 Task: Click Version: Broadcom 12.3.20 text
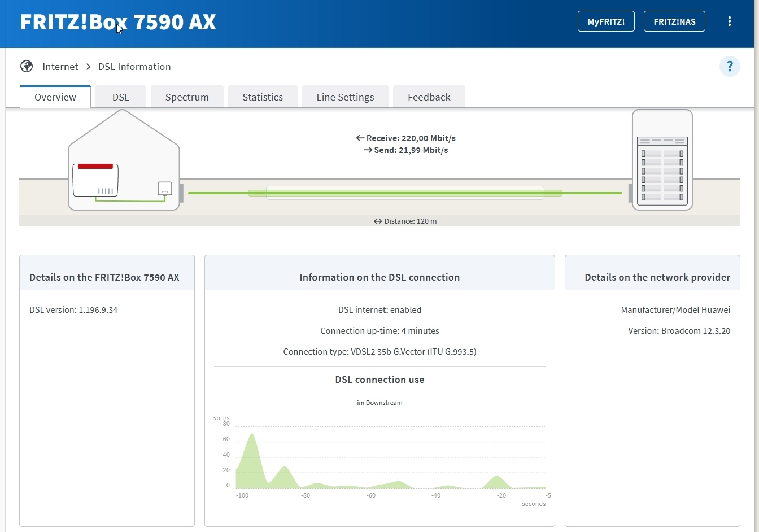[x=679, y=331]
